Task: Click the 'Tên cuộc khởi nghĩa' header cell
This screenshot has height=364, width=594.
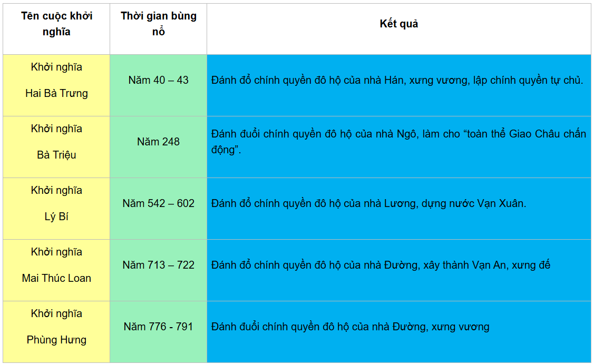Action: click(56, 24)
